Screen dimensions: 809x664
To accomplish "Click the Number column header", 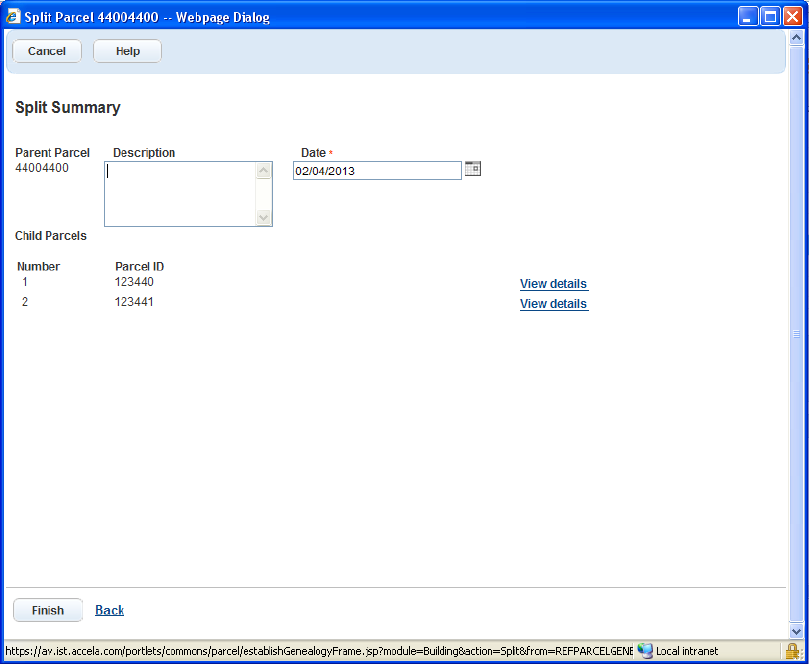I will point(38,267).
